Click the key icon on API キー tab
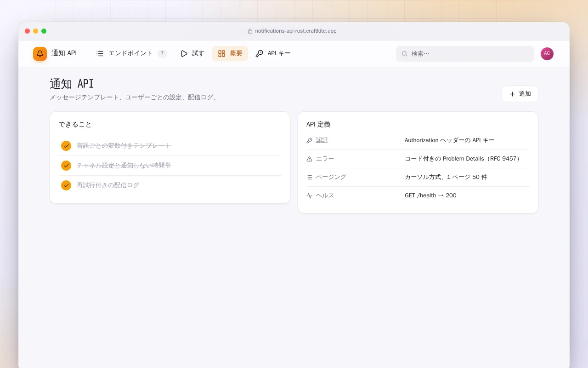Image resolution: width=588 pixels, height=368 pixels. pyautogui.click(x=259, y=54)
